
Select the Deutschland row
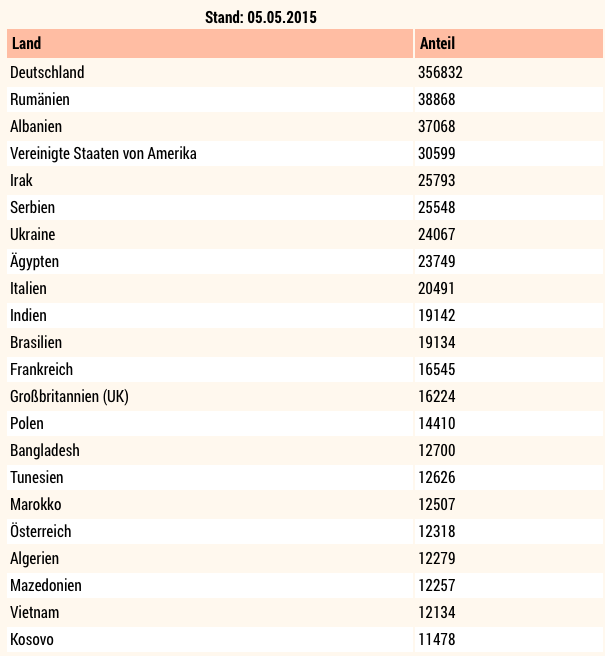(x=305, y=72)
